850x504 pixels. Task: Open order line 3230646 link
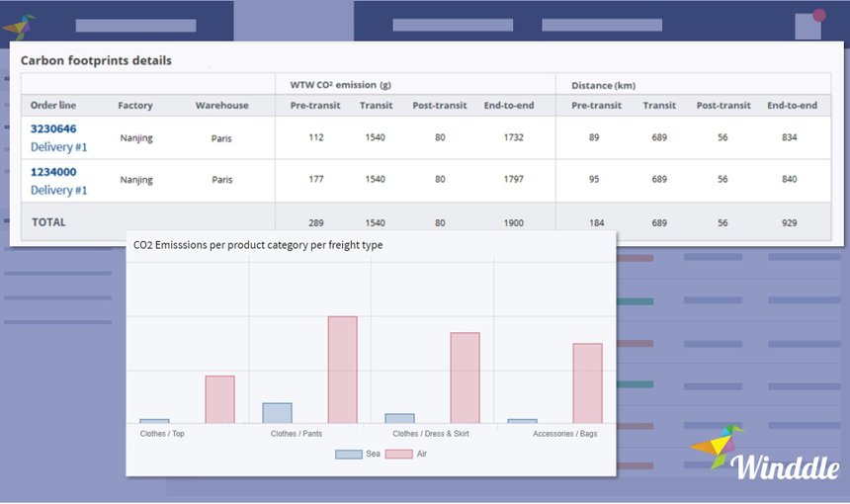[53, 129]
